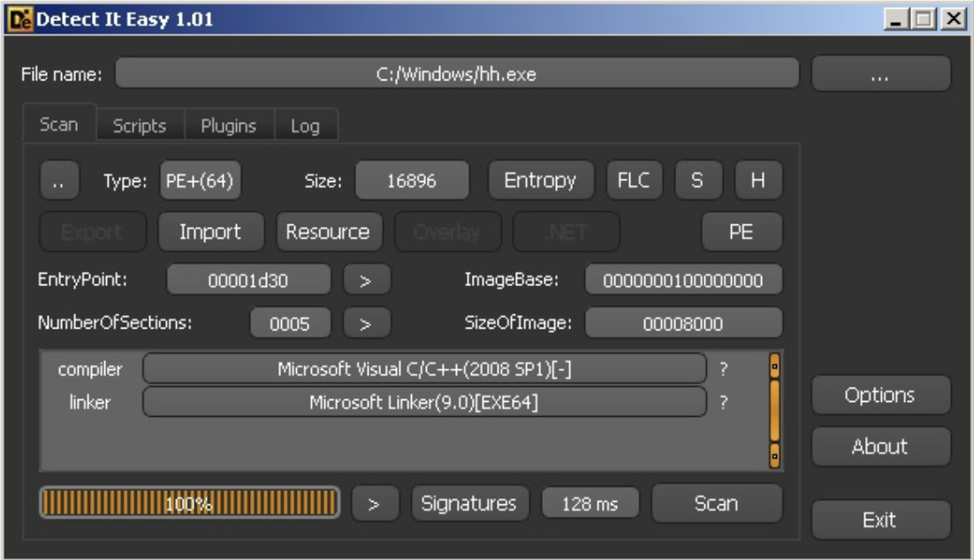
Task: Switch to the Scripts tab
Action: pyautogui.click(x=140, y=125)
